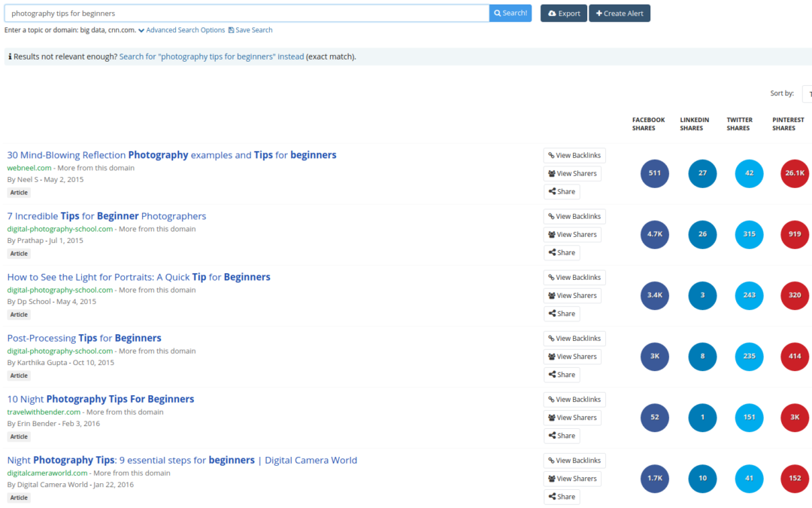
Task: Share the Light for Portraits article
Action: coord(562,314)
